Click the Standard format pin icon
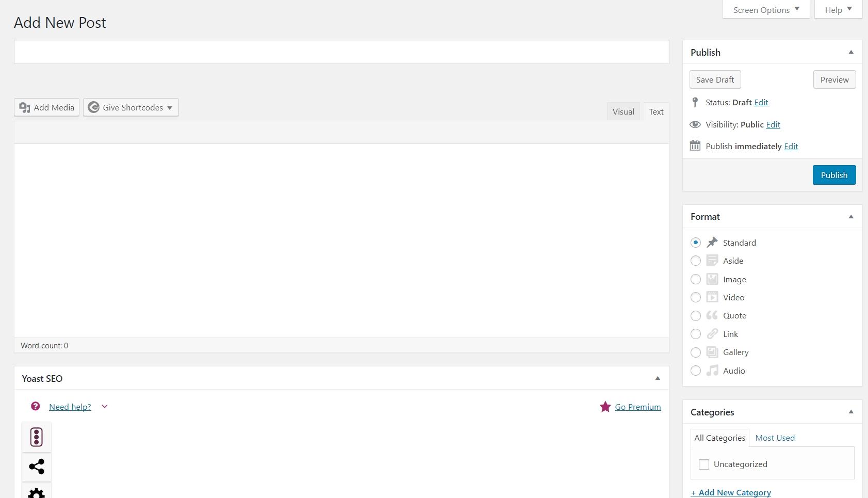 712,242
